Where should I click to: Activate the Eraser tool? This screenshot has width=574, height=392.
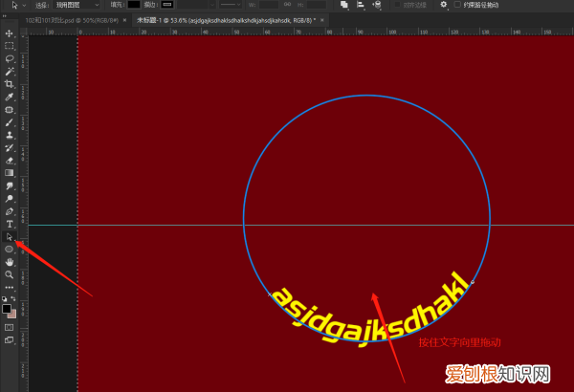tap(10, 161)
